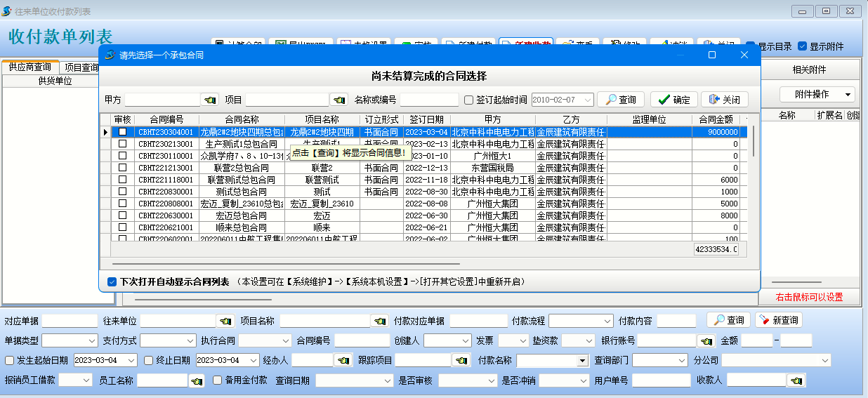Click the 名称或编号 input field
This screenshot has height=398, width=868.
tap(429, 100)
